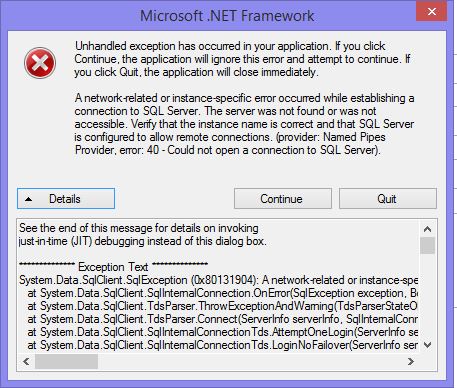Image resolution: width=457 pixels, height=388 pixels.
Task: Click the Exception Text header line
Action: (113, 267)
